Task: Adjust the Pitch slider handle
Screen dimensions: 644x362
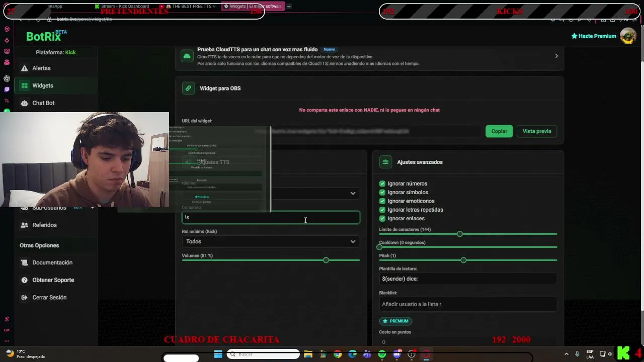Action: click(463, 260)
